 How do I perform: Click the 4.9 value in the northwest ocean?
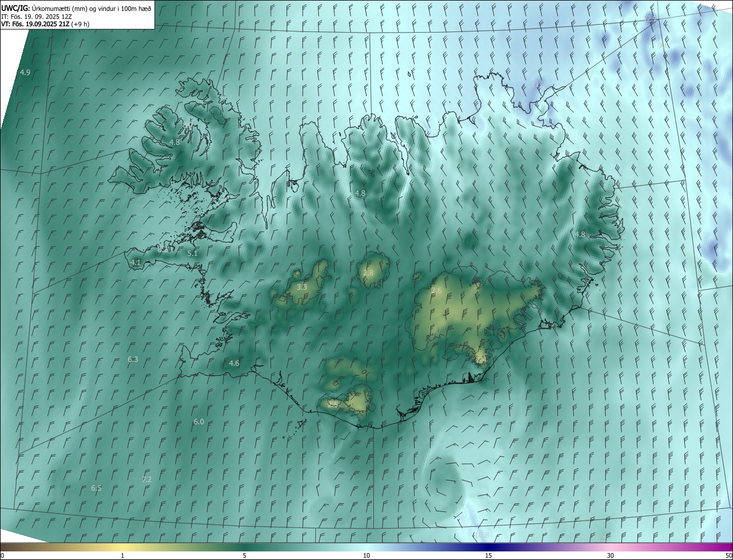pos(25,72)
